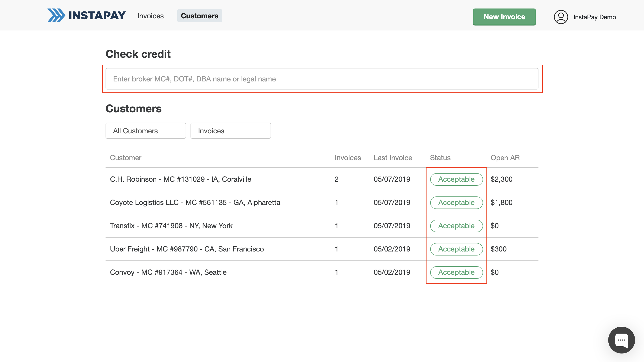Click Coyote Logistics' Acceptable status badge

[x=456, y=202]
